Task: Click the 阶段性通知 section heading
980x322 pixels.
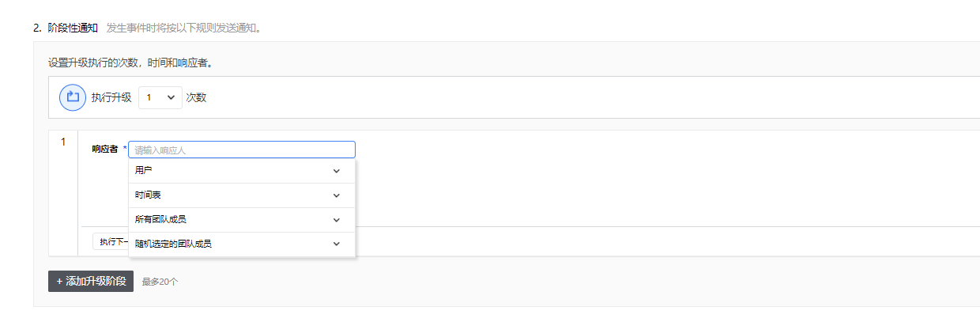Action: click(72, 28)
